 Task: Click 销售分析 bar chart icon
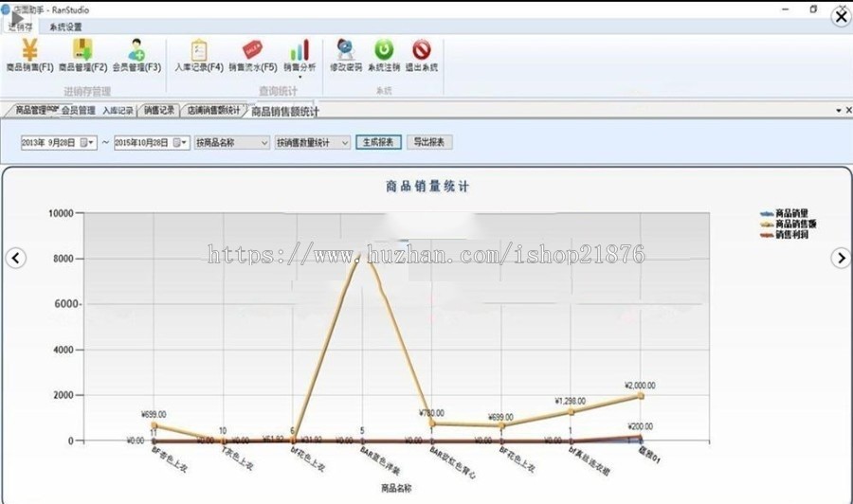[299, 49]
